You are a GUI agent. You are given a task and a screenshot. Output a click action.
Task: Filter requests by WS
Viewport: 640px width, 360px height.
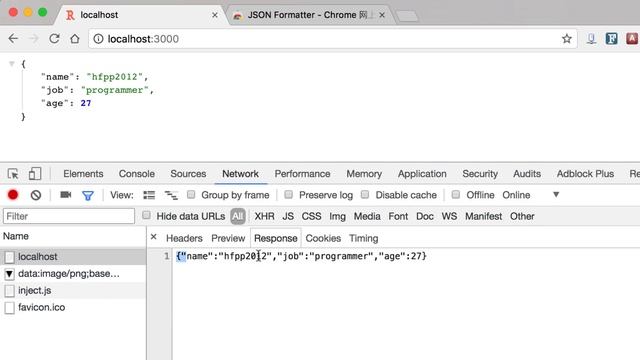tap(449, 216)
